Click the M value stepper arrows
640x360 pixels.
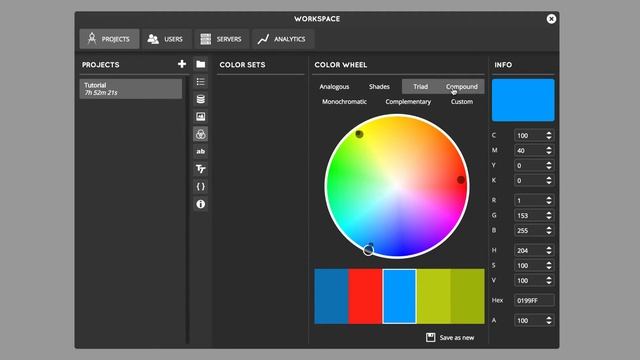coord(549,151)
